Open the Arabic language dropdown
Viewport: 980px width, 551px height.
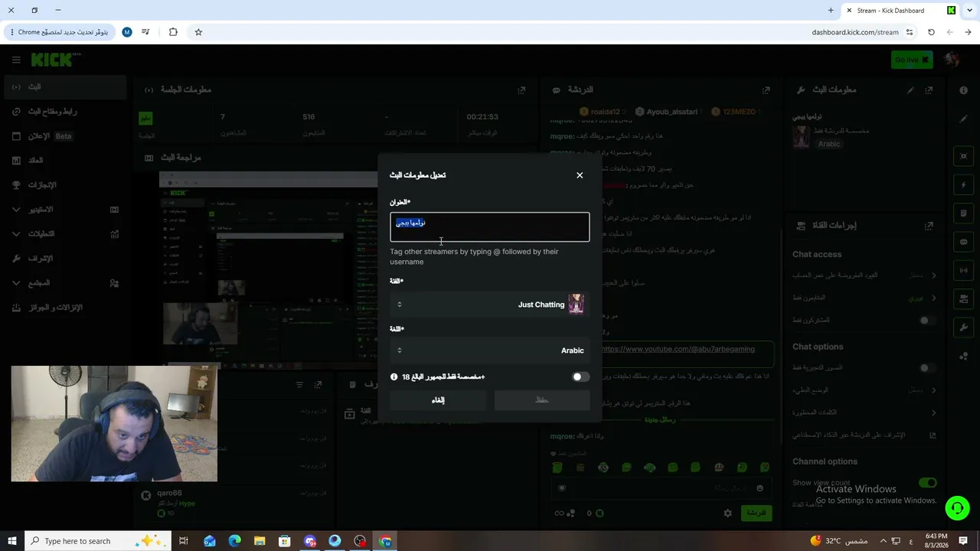point(490,350)
